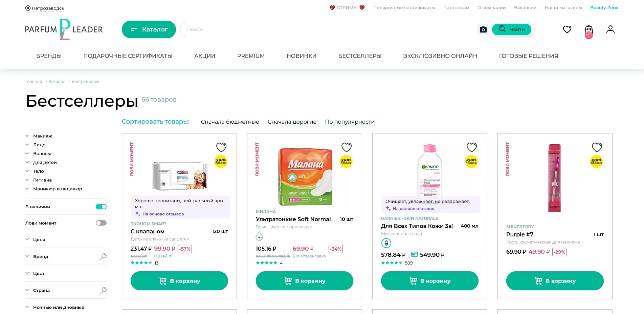Click the location pin for Петрозаводск
This screenshot has height=314, width=644.
[28, 8]
